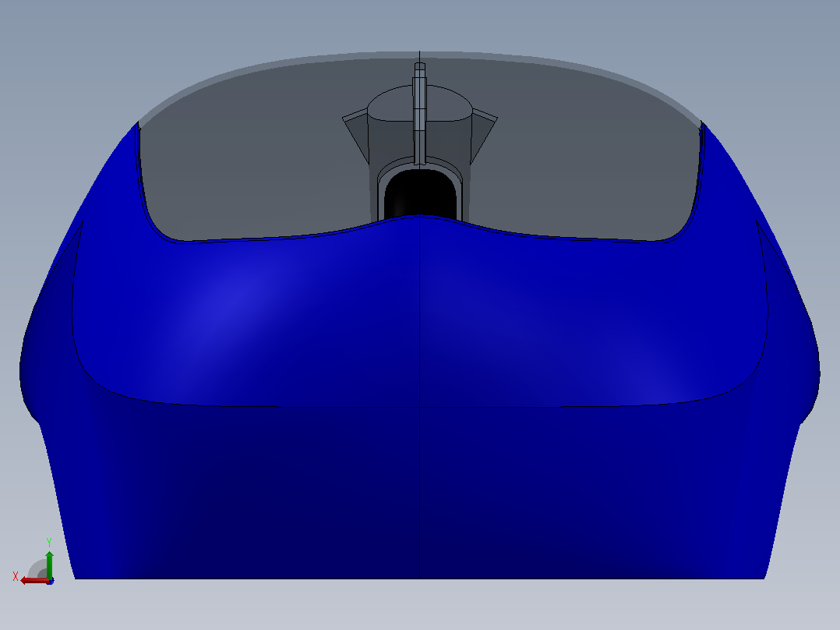Select the thin vertical antenna rod on top
Screen dimensions: 840x630
click(x=419, y=112)
